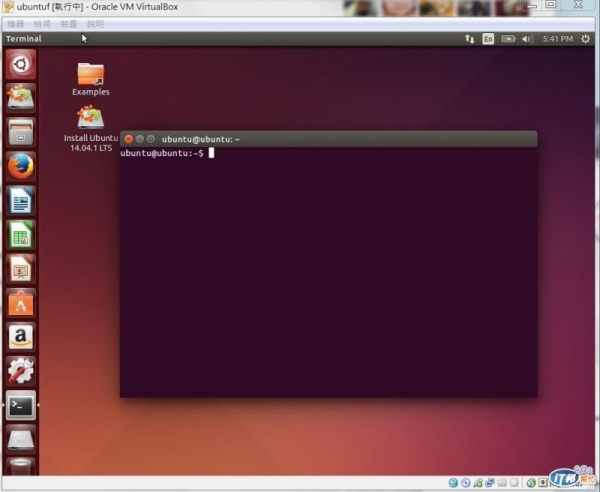Viewport: 600px width, 492px height.
Task: Open the 5:41 PM clock menu
Action: pos(558,39)
